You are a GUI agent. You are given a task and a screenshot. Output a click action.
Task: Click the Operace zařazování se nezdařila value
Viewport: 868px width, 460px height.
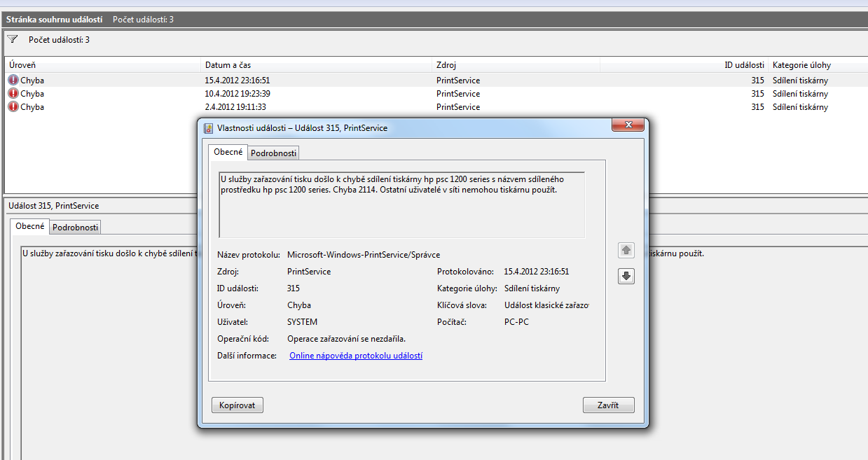346,339
